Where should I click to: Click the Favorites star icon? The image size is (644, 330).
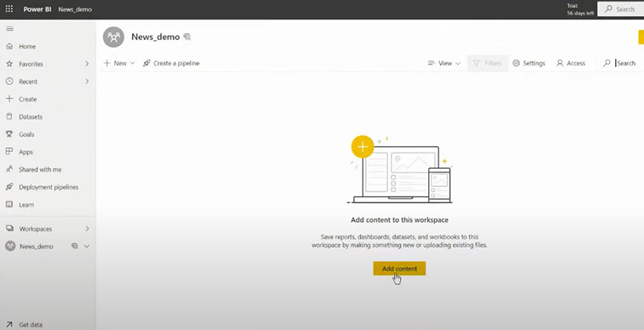9,64
